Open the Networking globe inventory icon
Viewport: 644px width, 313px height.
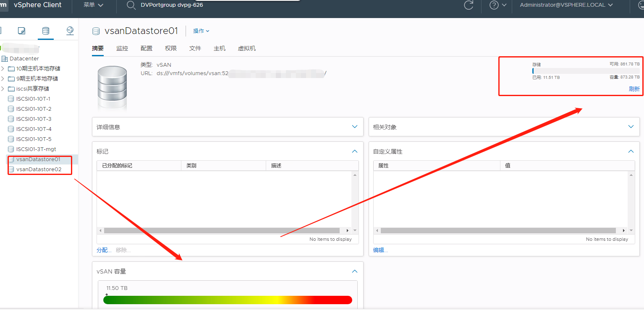click(x=70, y=30)
